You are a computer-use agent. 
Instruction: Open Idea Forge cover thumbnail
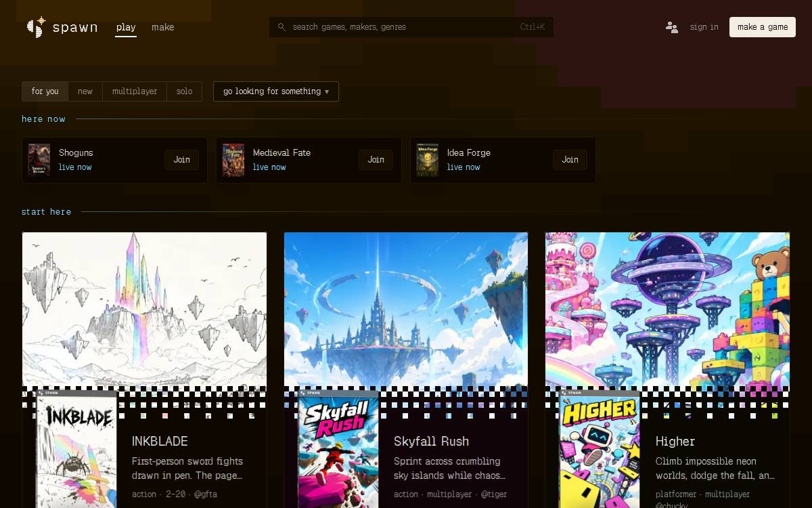tap(428, 160)
